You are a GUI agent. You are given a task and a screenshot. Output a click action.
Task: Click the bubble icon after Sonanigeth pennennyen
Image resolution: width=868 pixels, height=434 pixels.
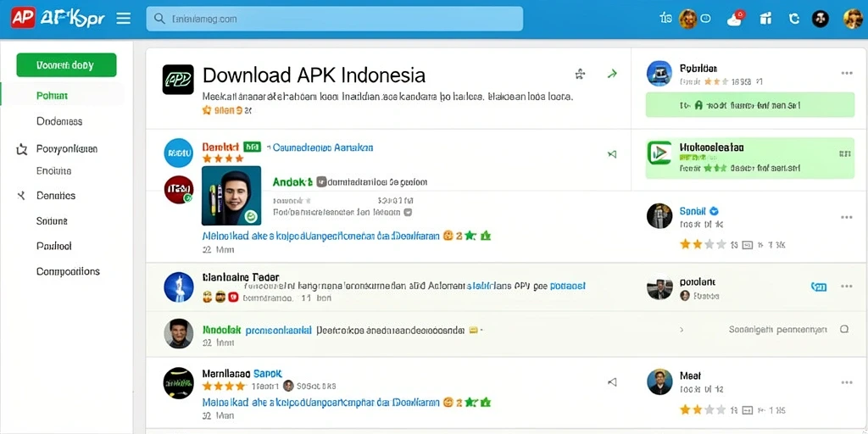tap(844, 329)
